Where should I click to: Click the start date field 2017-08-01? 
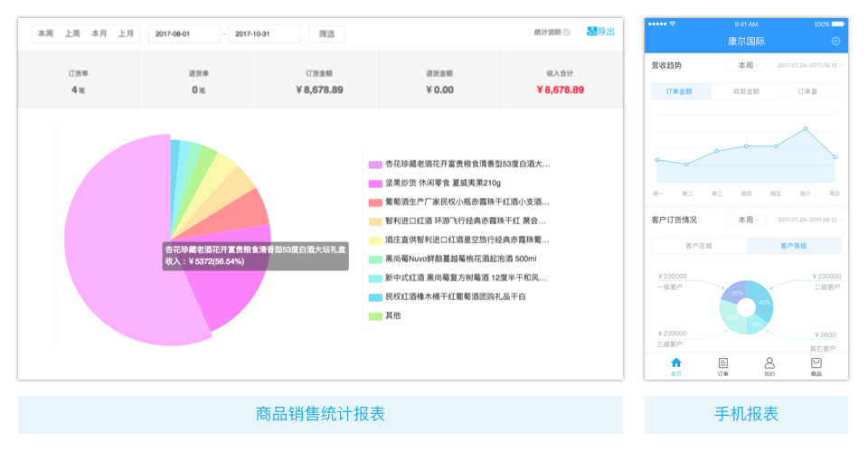coord(184,33)
